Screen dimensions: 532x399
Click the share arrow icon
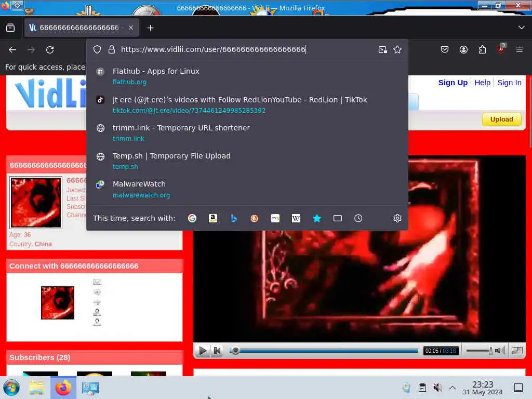tap(97, 302)
